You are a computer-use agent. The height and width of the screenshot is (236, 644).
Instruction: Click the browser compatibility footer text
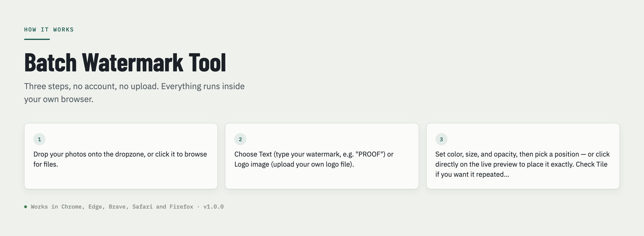click(112, 207)
